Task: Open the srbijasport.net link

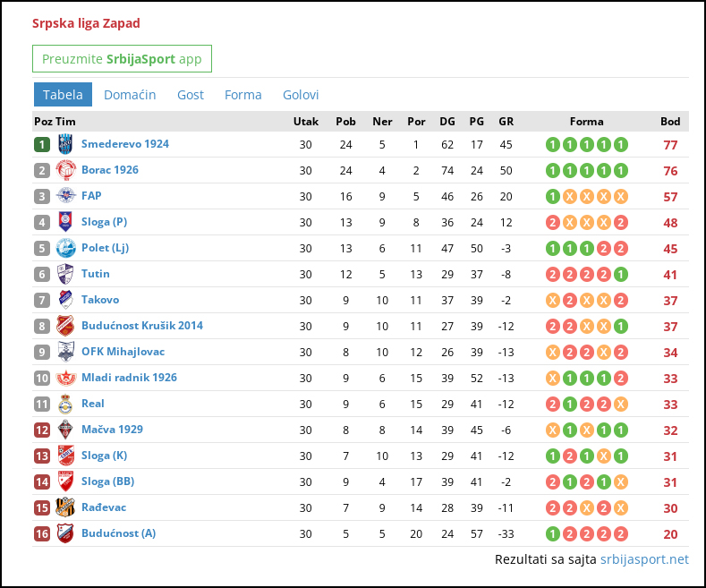Action: click(644, 559)
